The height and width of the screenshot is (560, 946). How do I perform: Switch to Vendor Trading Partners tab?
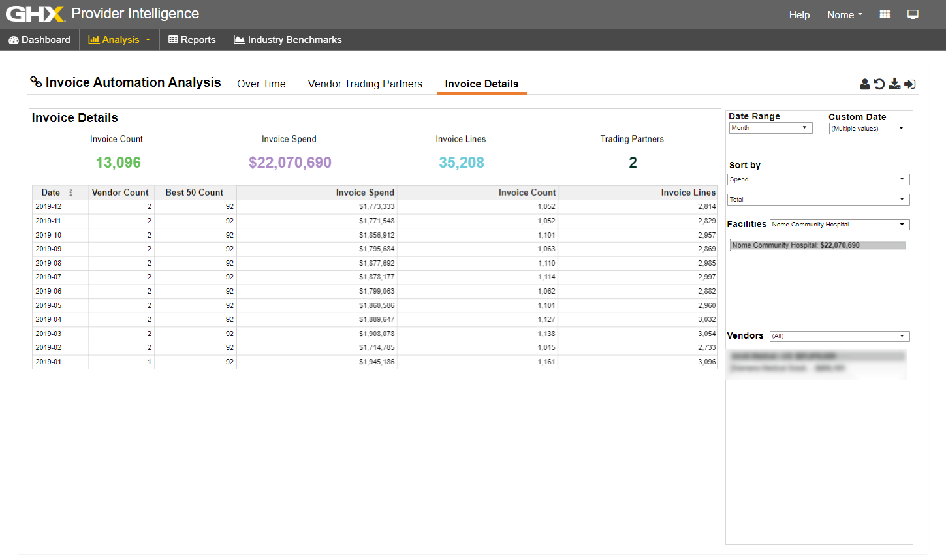point(365,84)
